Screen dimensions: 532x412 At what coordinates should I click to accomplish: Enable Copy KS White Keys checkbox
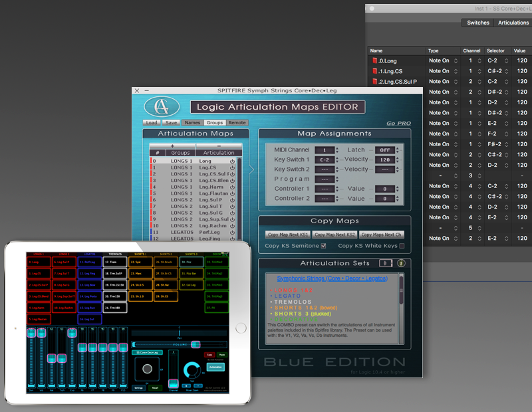(x=402, y=246)
